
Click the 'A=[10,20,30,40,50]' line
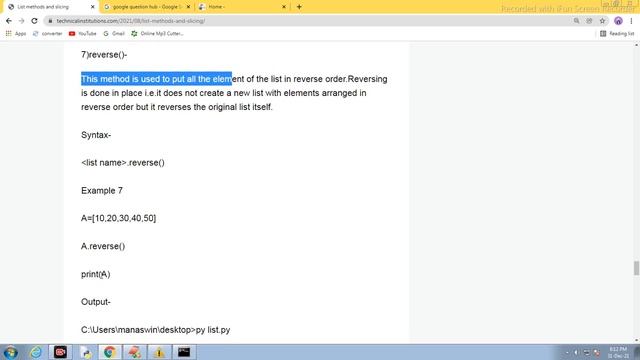tap(118, 218)
